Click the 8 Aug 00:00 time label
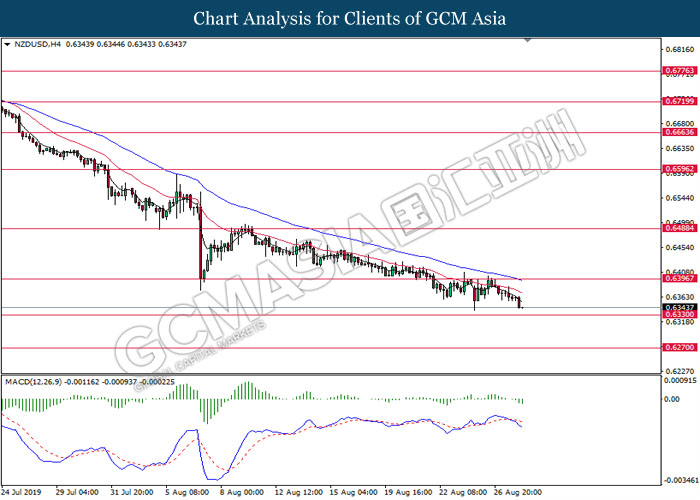700x500 pixels. pos(242,492)
